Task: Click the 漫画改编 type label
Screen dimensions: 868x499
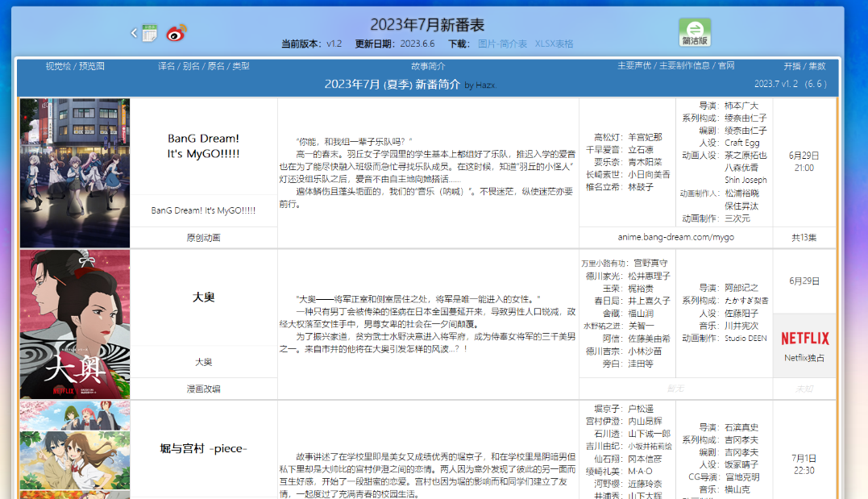Action: (x=203, y=389)
